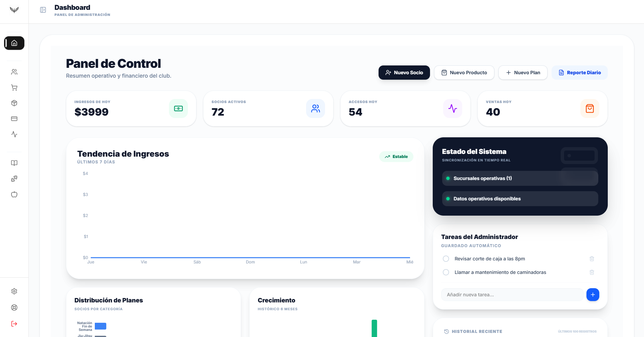This screenshot has width=644, height=337.
Task: Click the blue Natación Fin de Semana bar
Action: [101, 326]
